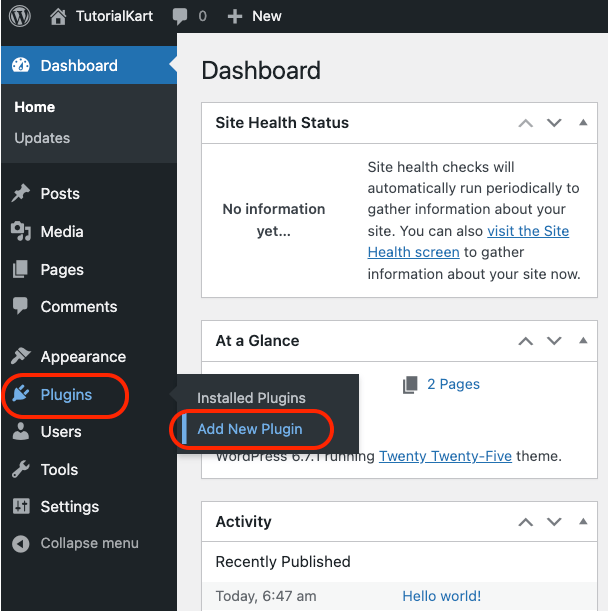
Task: Click the Appearance paintbrush icon
Action: click(20, 356)
